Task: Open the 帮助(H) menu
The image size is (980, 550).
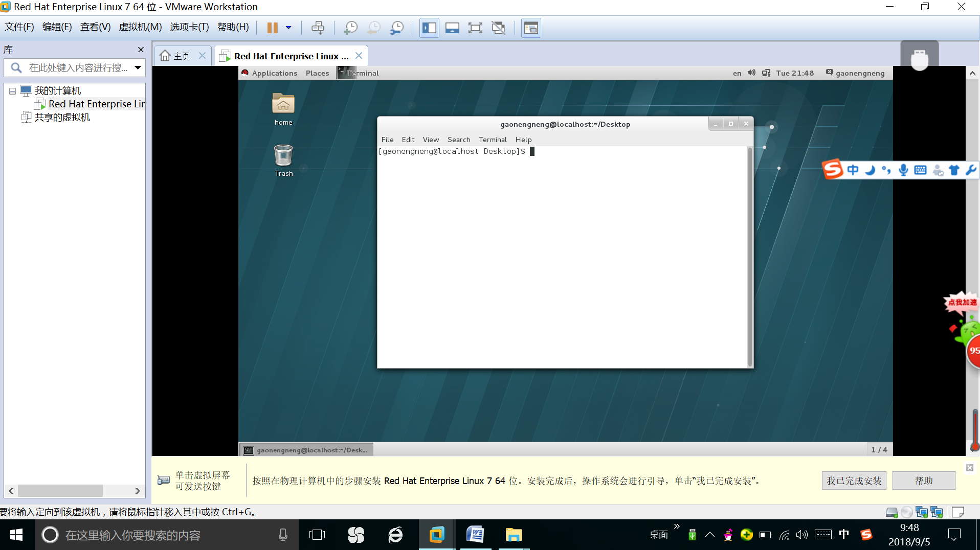Action: (x=233, y=27)
